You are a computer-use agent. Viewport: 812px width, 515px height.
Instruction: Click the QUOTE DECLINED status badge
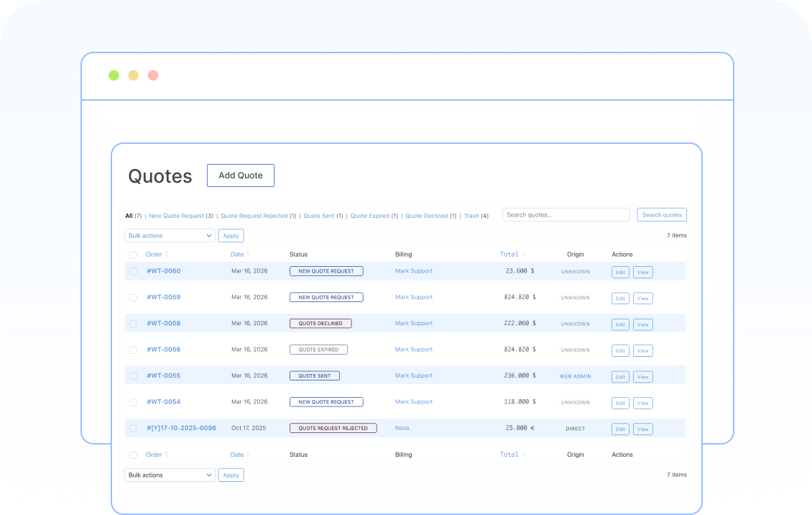point(320,323)
